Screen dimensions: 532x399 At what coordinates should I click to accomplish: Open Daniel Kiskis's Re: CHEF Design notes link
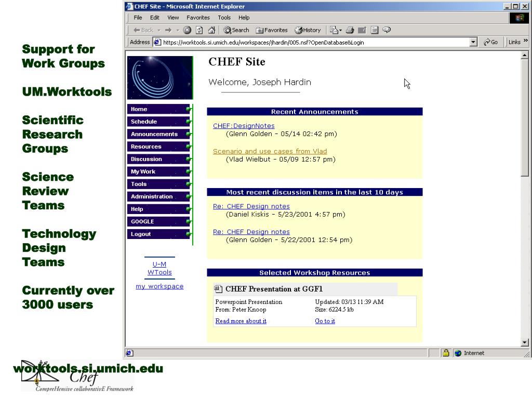[251, 206]
